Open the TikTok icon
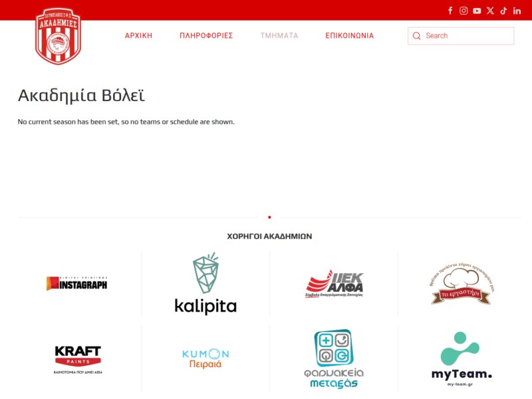This screenshot has height=399, width=532. 503,11
